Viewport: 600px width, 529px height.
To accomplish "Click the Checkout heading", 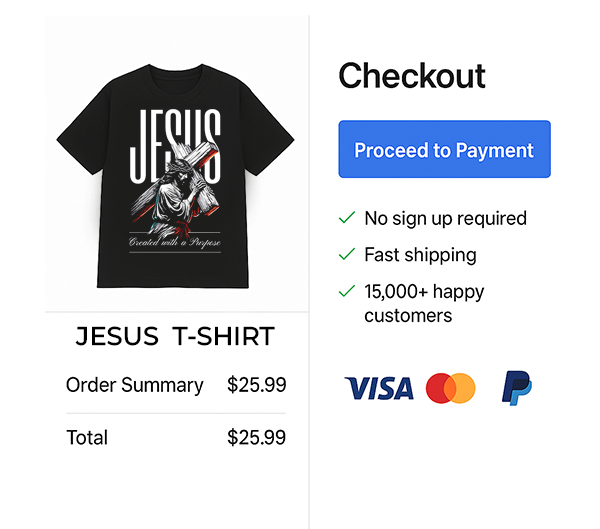I will click(x=412, y=76).
